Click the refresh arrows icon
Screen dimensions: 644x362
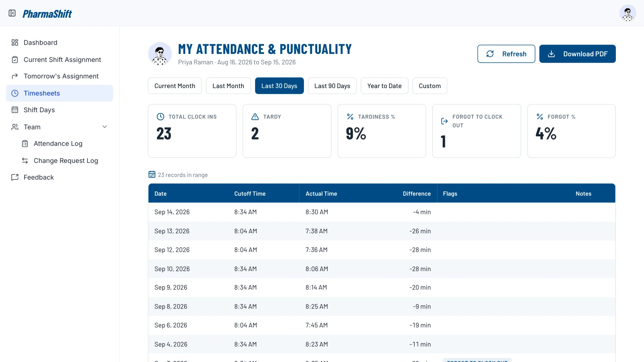(490, 54)
